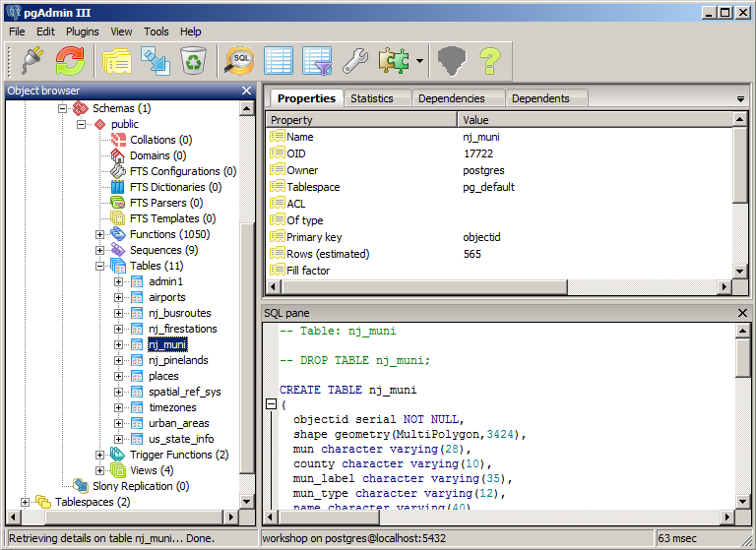This screenshot has width=756, height=550.
Task: Click the properties list scroll down arrow
Action: point(740,272)
